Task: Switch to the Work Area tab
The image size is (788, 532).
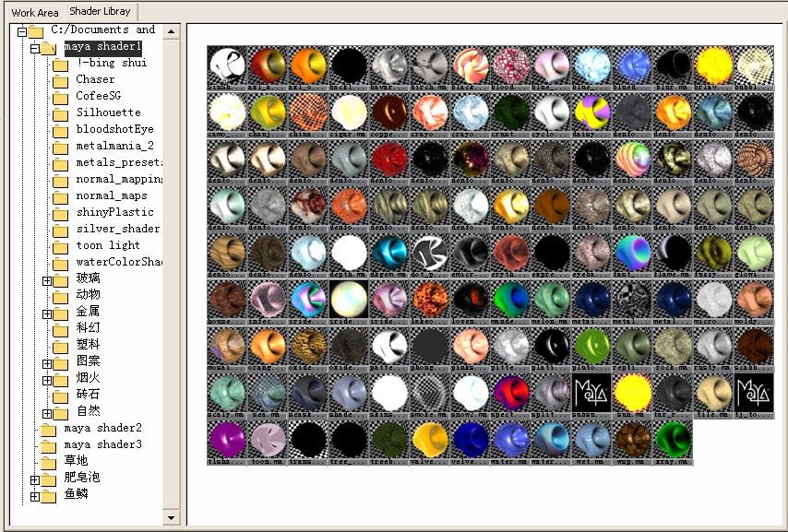Action: pyautogui.click(x=34, y=12)
